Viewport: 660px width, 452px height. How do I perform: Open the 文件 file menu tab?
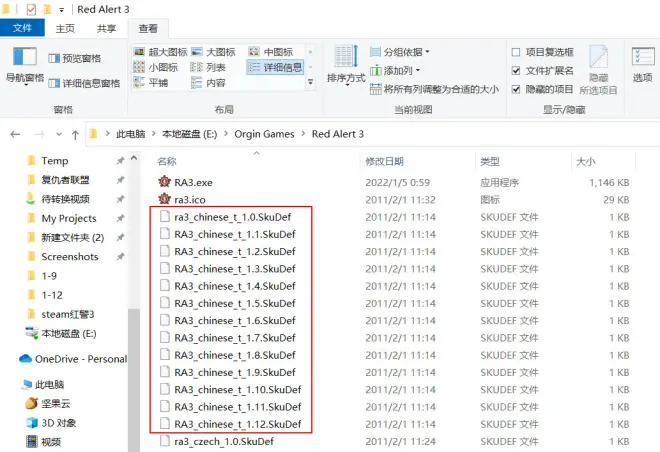22,29
